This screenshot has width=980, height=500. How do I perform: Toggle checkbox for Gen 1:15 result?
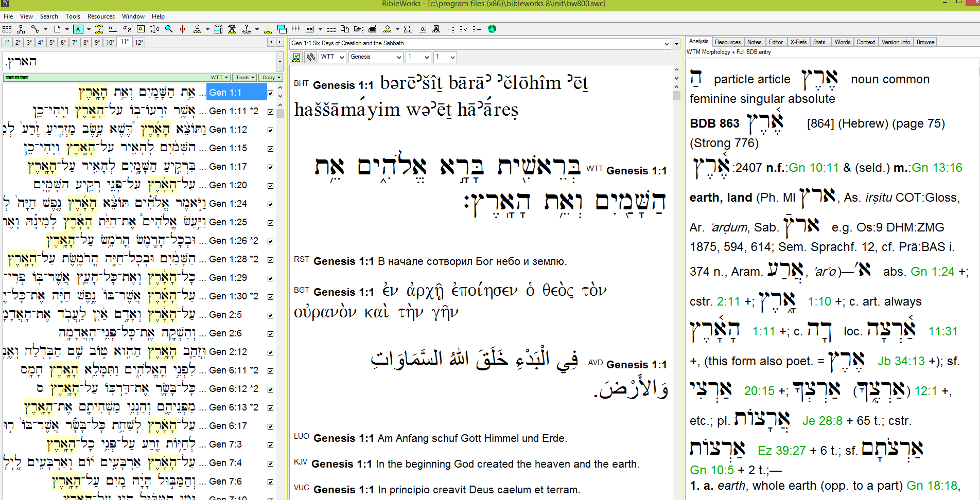click(271, 149)
